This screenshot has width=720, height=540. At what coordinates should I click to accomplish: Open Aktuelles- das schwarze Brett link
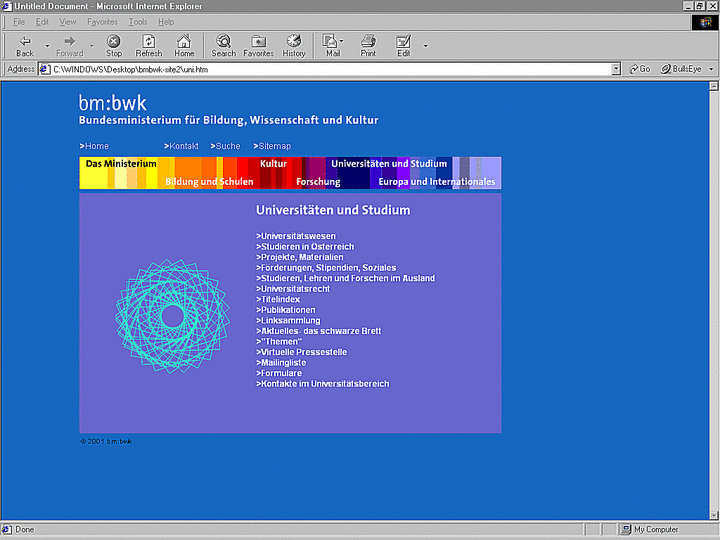[x=319, y=331]
